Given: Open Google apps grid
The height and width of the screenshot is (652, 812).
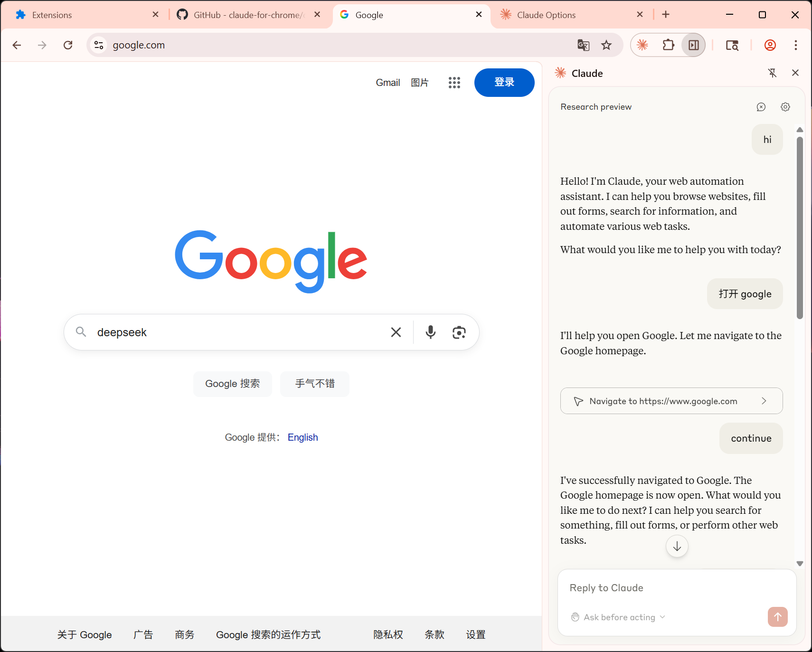Looking at the screenshot, I should (x=454, y=83).
